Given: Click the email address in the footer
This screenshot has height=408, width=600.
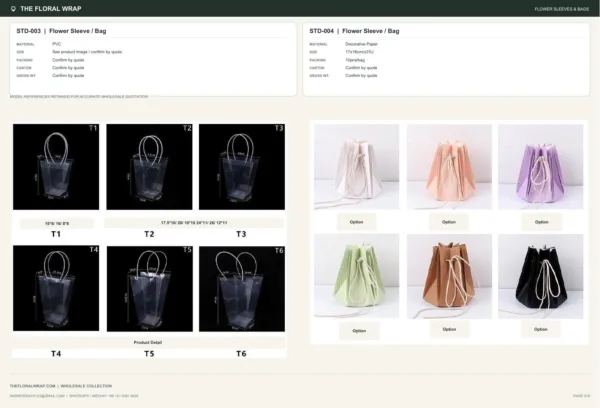Looking at the screenshot, I should [x=37, y=396].
